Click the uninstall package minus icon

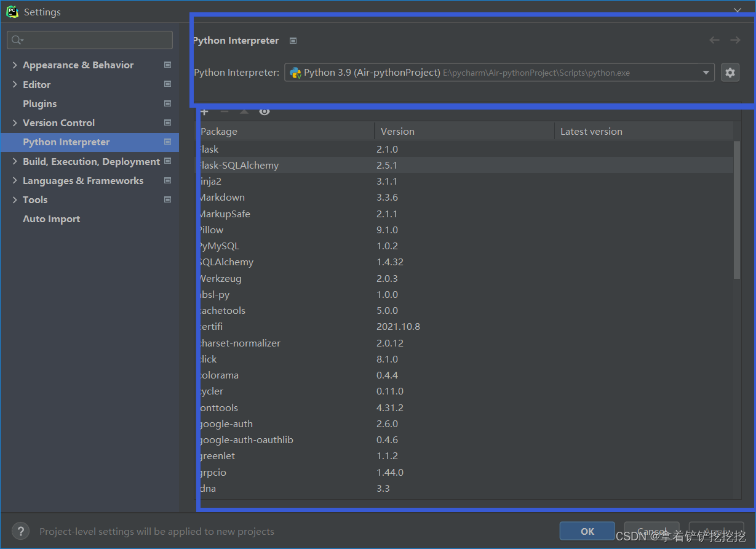225,111
